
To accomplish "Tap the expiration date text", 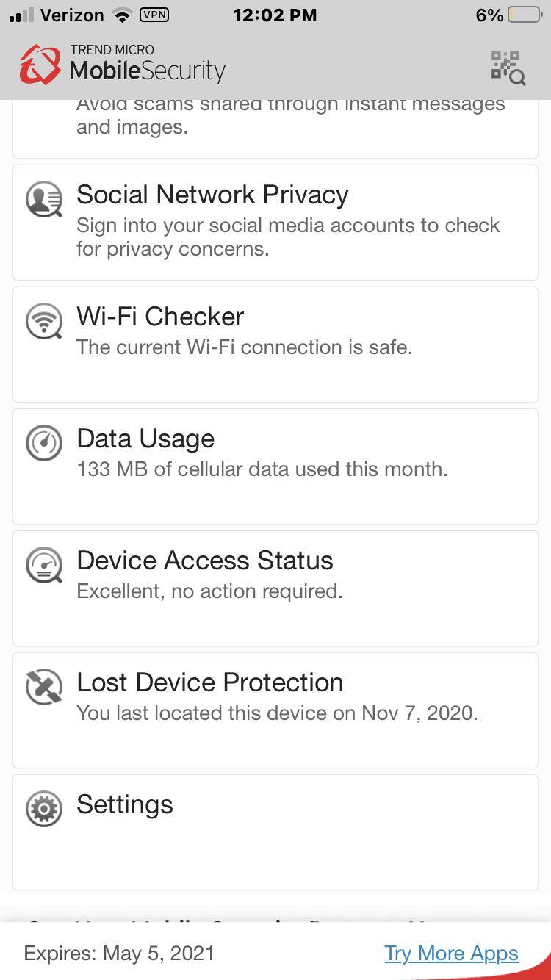I will (x=119, y=954).
